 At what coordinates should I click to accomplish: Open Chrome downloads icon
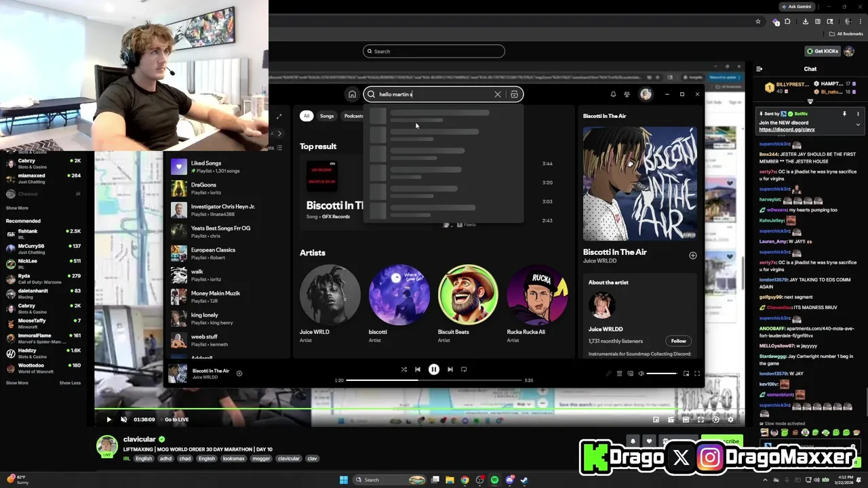pos(805,22)
